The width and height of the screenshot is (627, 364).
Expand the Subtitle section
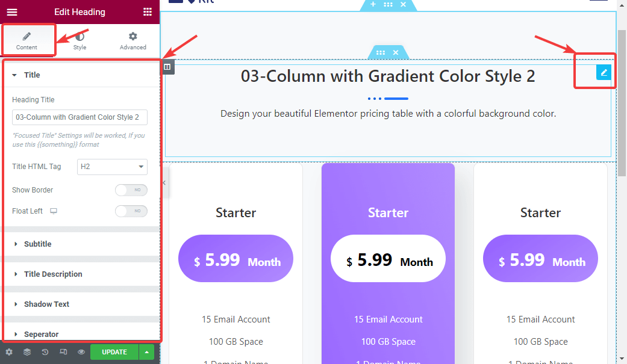click(x=37, y=244)
